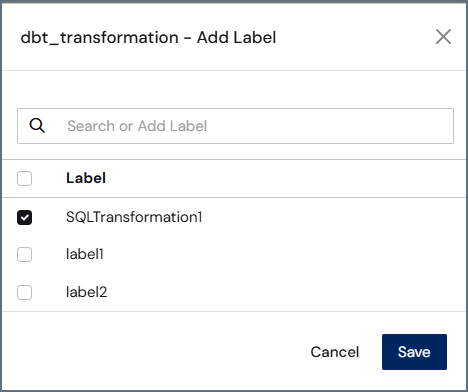Click the Label column header
Screen dimensions: 468x392
(86, 178)
